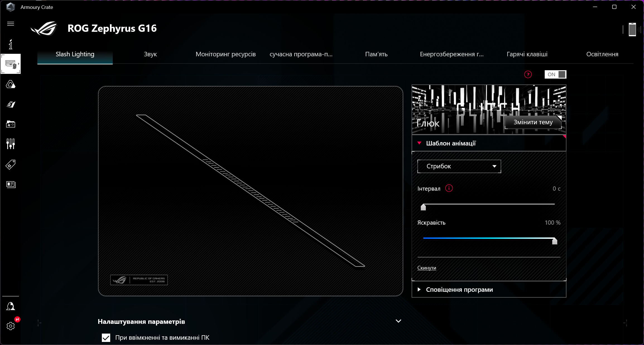Open the Стрибок animation dropdown

coord(459,166)
